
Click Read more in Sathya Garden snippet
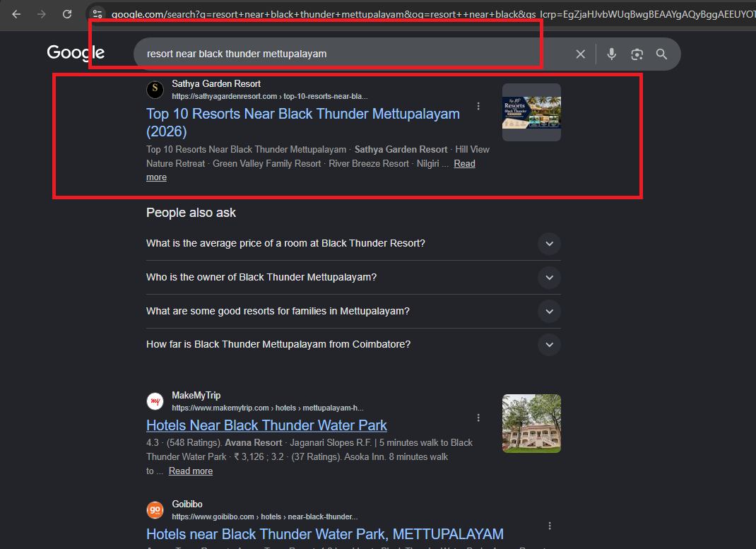tap(310, 170)
